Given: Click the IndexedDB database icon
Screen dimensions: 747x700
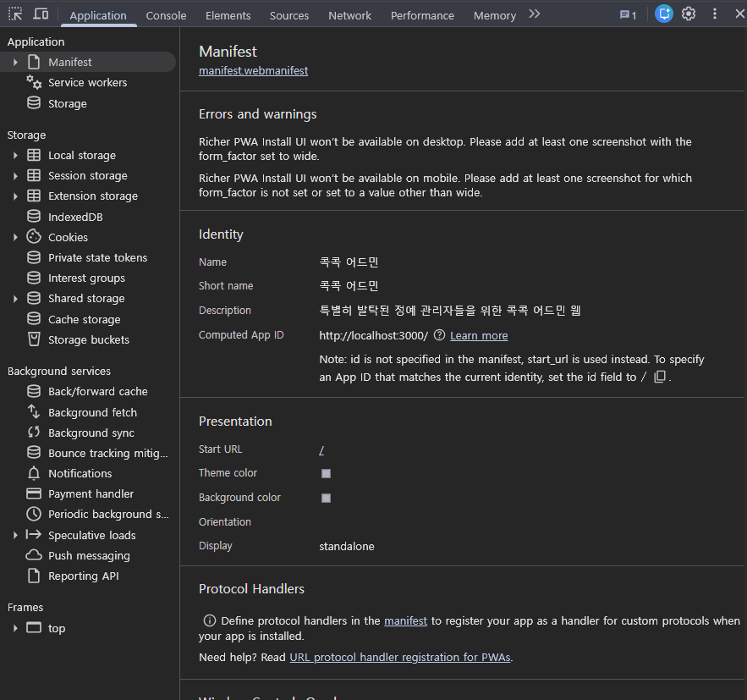Looking at the screenshot, I should coord(34,217).
